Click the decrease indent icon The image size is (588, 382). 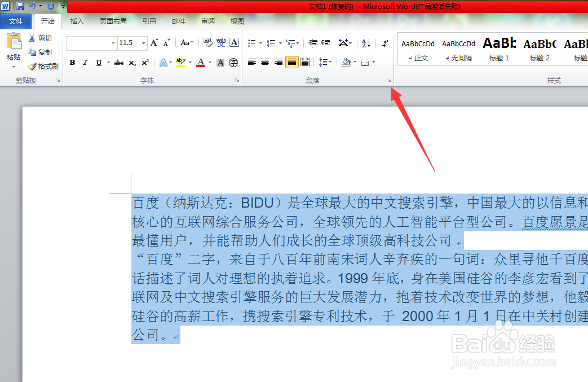(313, 43)
